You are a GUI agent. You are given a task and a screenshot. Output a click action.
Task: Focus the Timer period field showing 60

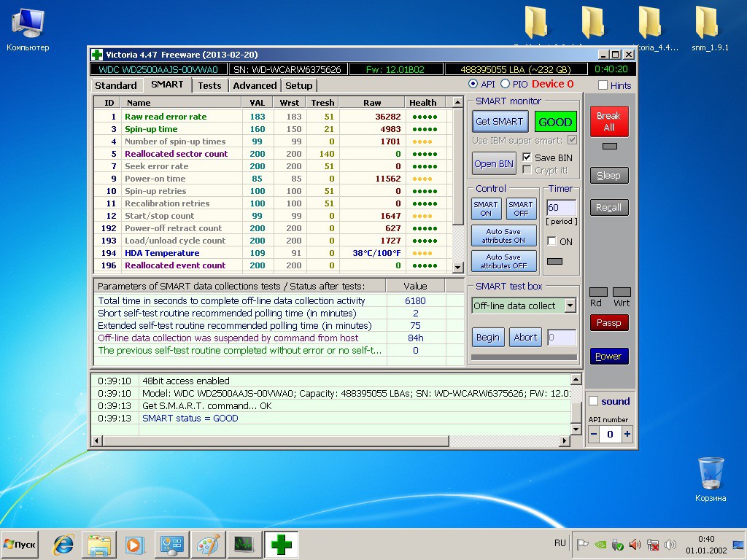(561, 208)
